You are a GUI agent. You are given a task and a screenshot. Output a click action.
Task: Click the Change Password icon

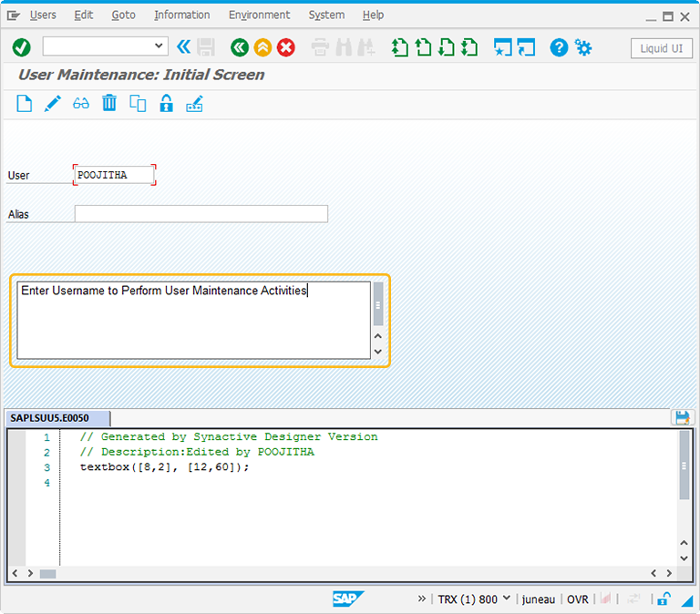click(195, 104)
